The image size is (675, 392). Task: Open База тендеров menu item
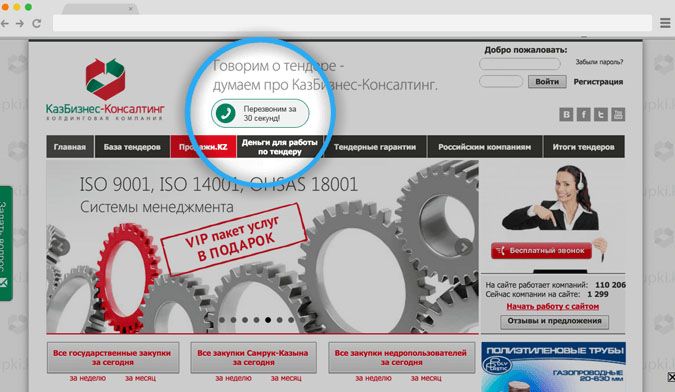[132, 147]
